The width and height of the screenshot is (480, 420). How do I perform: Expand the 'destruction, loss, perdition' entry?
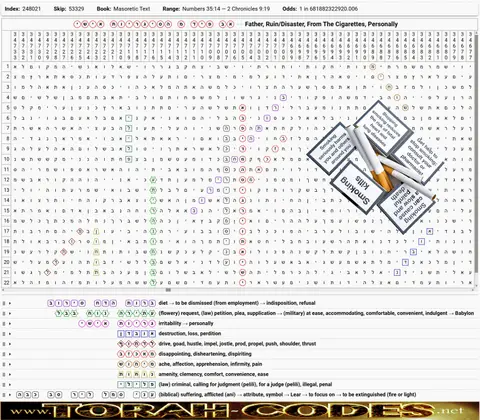point(10,334)
